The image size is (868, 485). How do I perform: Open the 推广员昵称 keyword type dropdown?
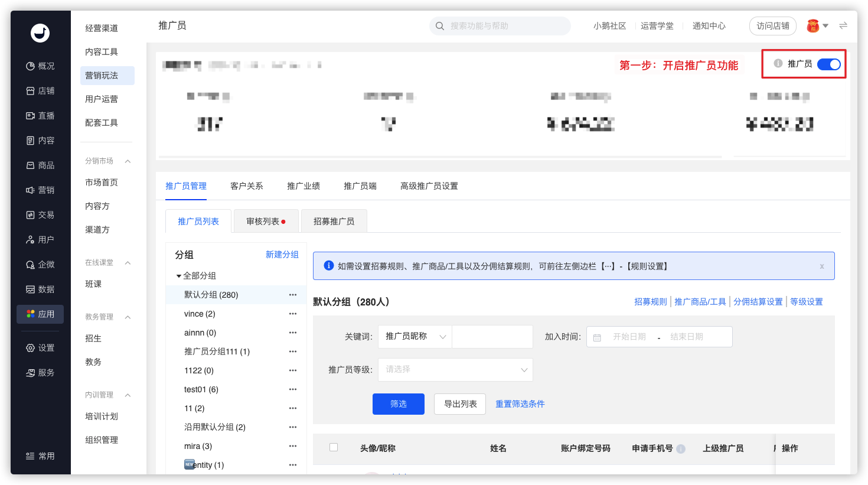(x=415, y=337)
